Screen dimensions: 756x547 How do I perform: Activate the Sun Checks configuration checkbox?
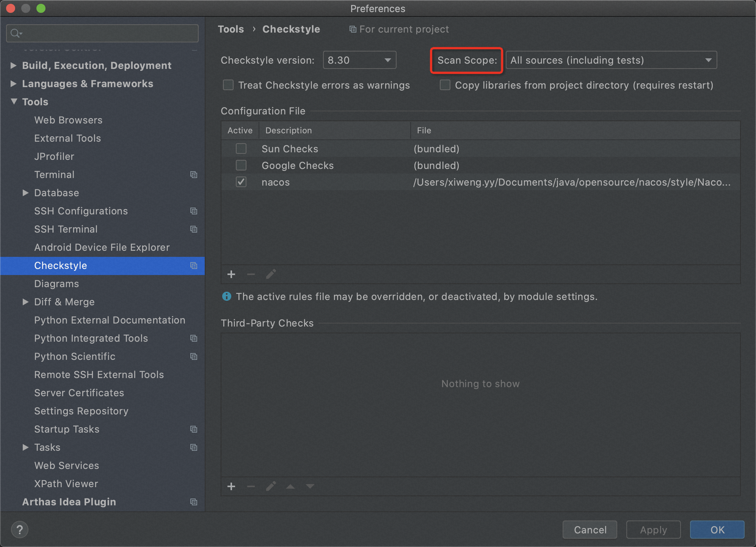coord(241,148)
